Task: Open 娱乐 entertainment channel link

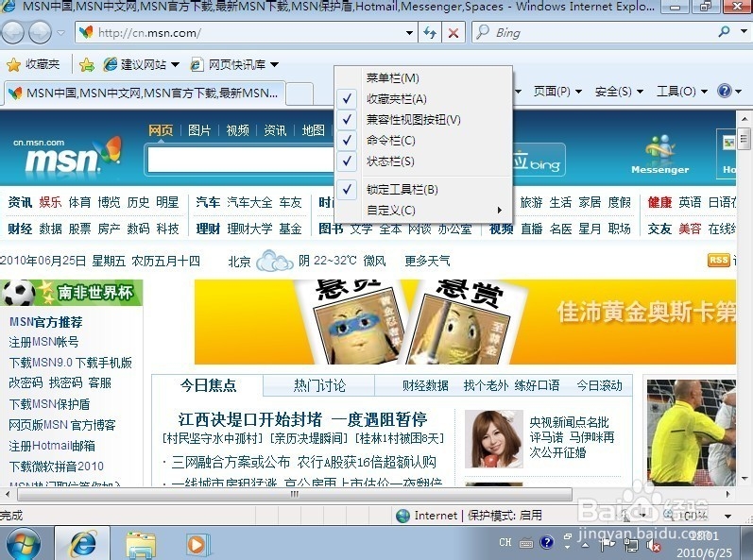Action: pyautogui.click(x=50, y=202)
